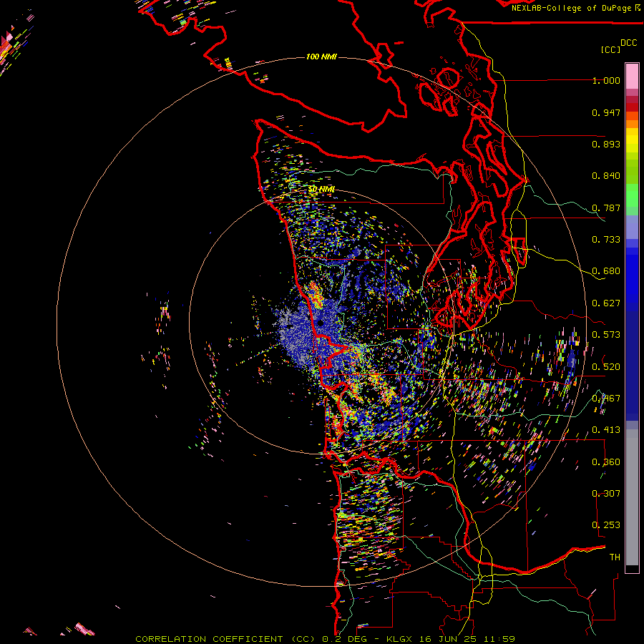The height and width of the screenshot is (644, 644).
Task: Click the gray bottom section of color bar
Action: pos(632,497)
